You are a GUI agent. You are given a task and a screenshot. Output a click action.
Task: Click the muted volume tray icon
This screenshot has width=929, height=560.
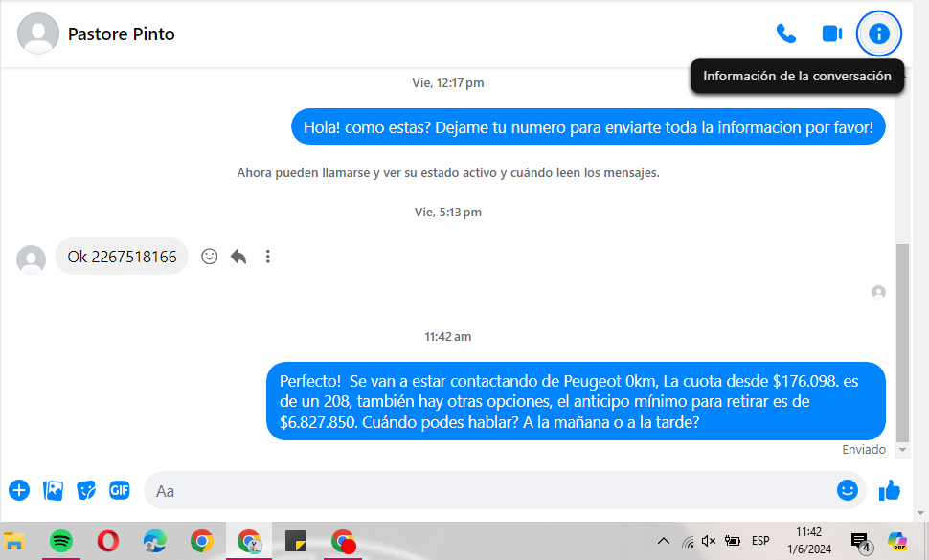709,541
